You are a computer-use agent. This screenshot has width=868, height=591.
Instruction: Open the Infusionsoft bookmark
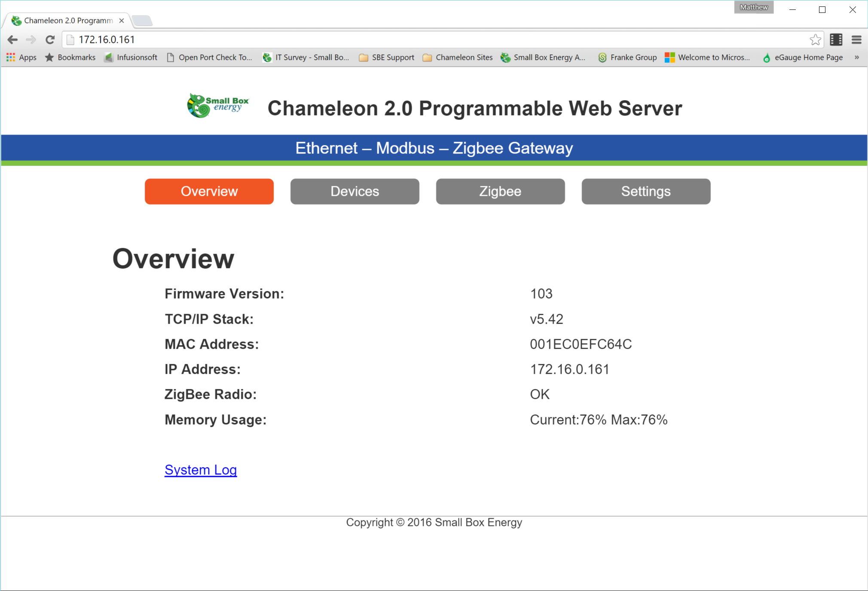point(131,57)
